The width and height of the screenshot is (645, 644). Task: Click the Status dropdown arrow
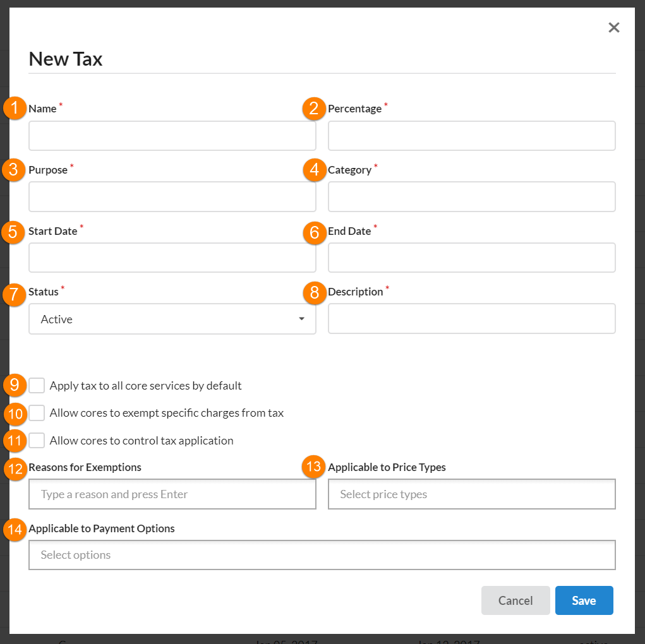(x=301, y=319)
